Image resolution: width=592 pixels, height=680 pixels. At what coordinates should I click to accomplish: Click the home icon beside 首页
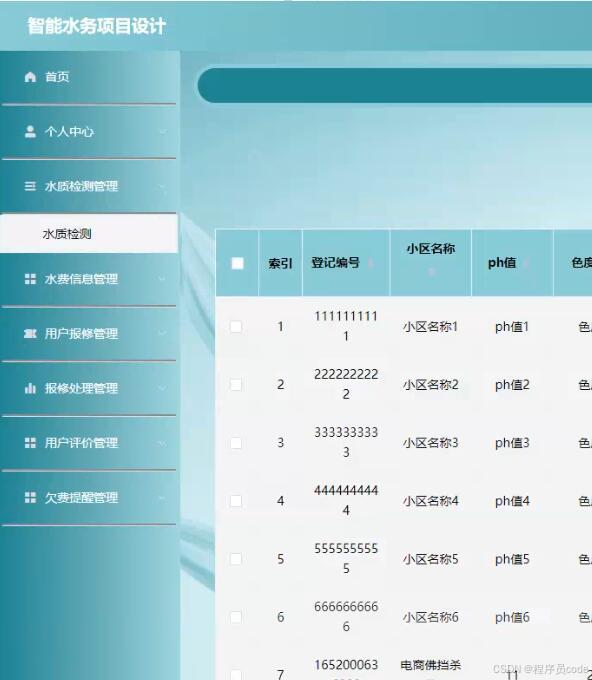click(x=30, y=77)
